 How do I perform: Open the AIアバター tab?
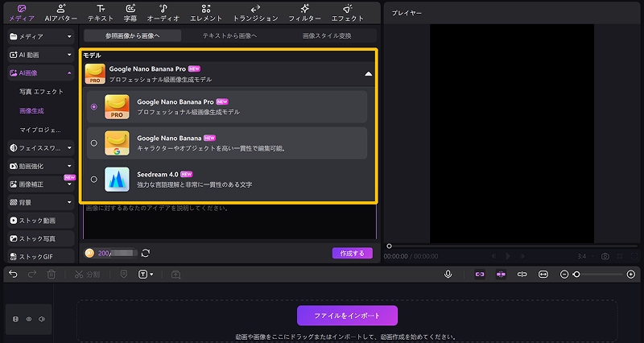coord(61,13)
